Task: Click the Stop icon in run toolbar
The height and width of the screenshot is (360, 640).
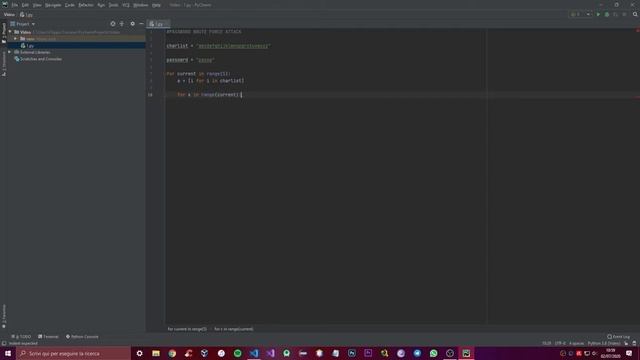Action: [624, 14]
